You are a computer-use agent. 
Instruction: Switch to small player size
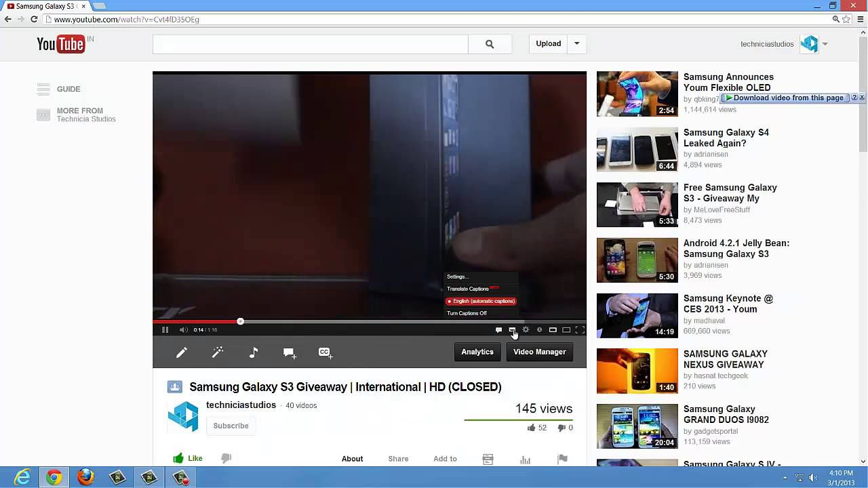(553, 330)
